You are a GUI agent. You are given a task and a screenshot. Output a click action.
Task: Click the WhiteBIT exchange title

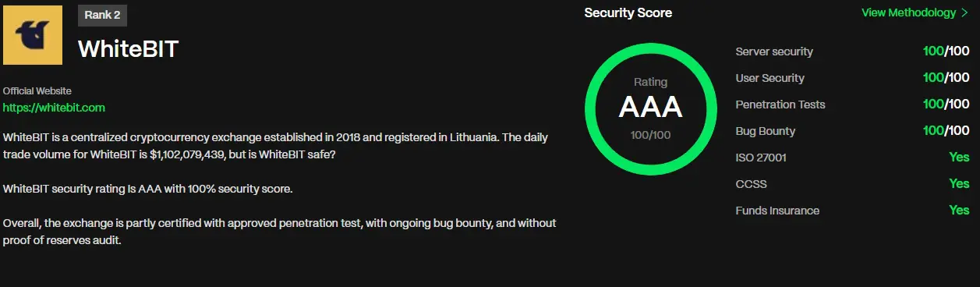point(129,49)
